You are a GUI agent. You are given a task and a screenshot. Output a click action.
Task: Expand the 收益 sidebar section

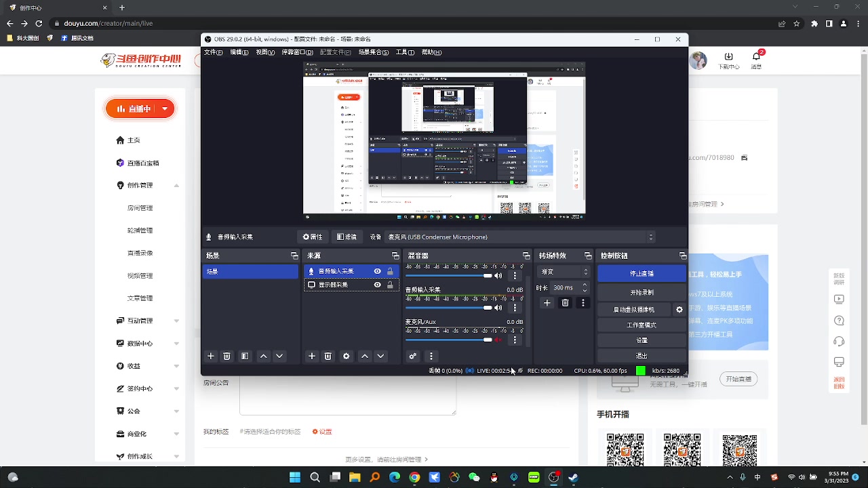[176, 366]
